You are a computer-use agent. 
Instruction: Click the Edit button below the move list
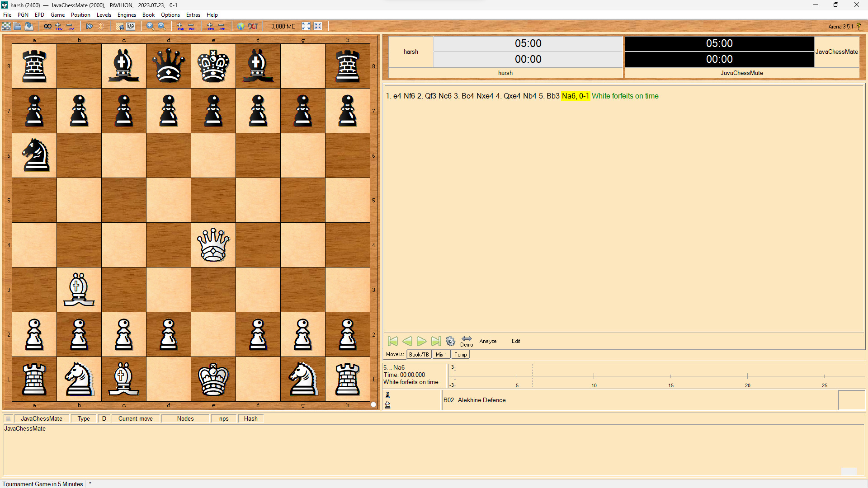pos(516,341)
